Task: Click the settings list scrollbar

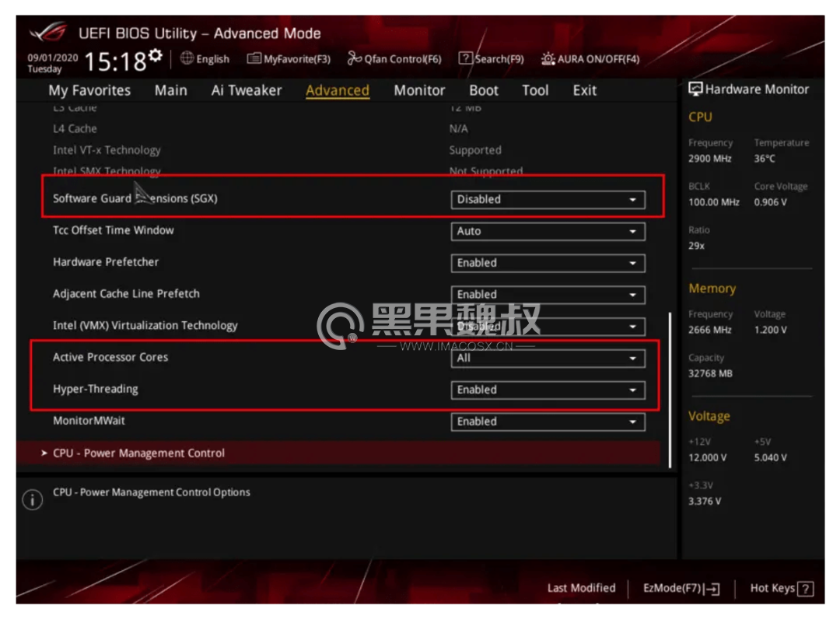Action: point(670,390)
